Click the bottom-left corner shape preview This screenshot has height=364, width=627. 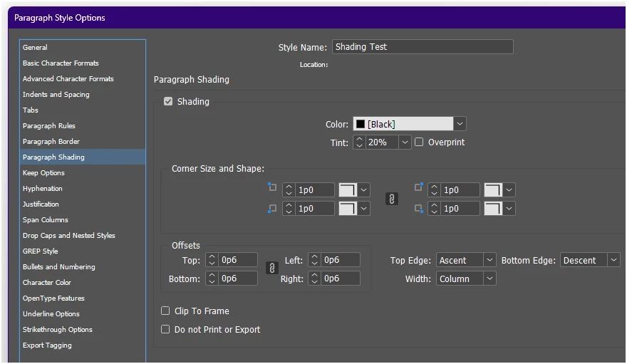[348, 209]
